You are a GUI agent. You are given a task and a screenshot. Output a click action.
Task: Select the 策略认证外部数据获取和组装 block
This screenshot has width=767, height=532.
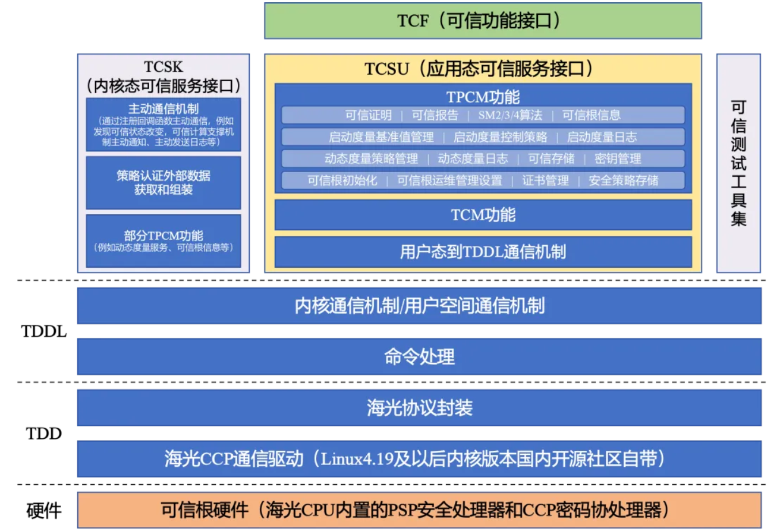[164, 183]
